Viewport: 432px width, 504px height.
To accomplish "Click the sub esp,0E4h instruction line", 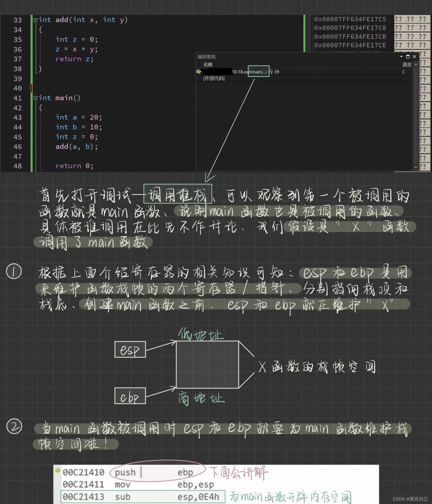I will click(x=143, y=496).
